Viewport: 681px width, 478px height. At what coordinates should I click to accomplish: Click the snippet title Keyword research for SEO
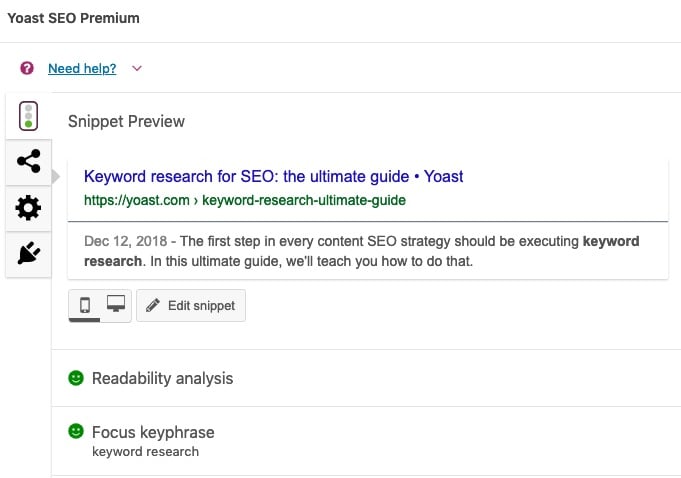click(274, 176)
